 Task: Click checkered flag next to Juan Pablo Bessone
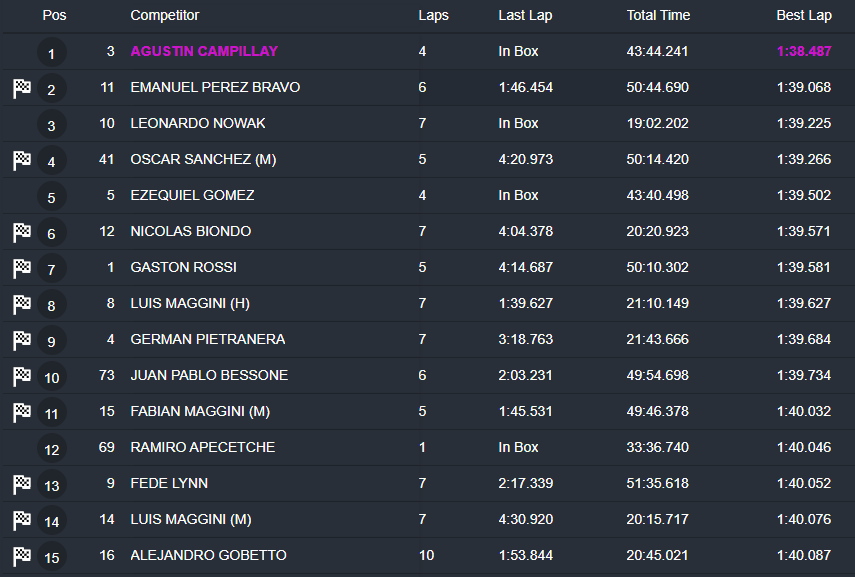[22, 376]
